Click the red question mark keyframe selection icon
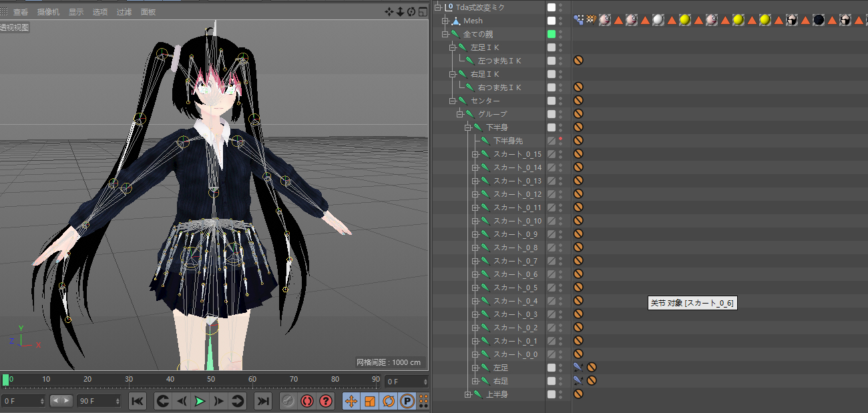Viewport: 868px width, 413px height. [325, 401]
